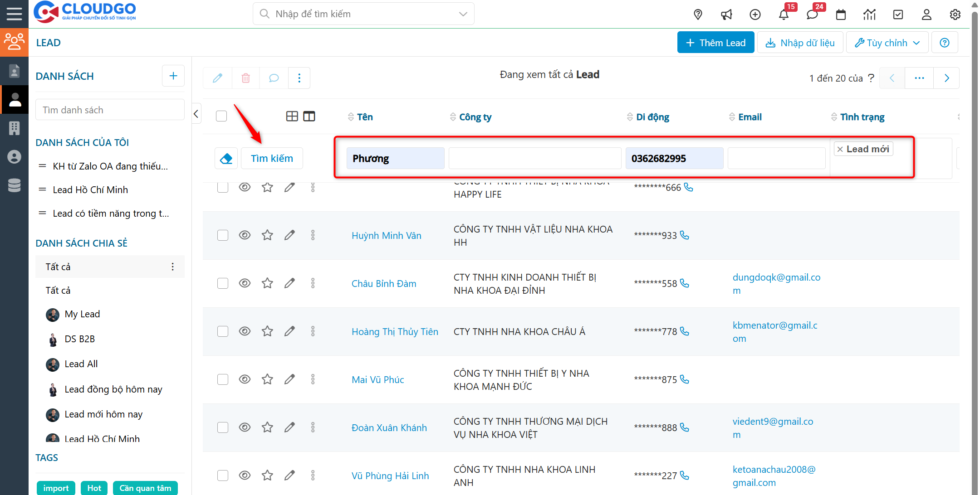980x495 pixels.
Task: Check the select-all header checkbox
Action: (221, 116)
